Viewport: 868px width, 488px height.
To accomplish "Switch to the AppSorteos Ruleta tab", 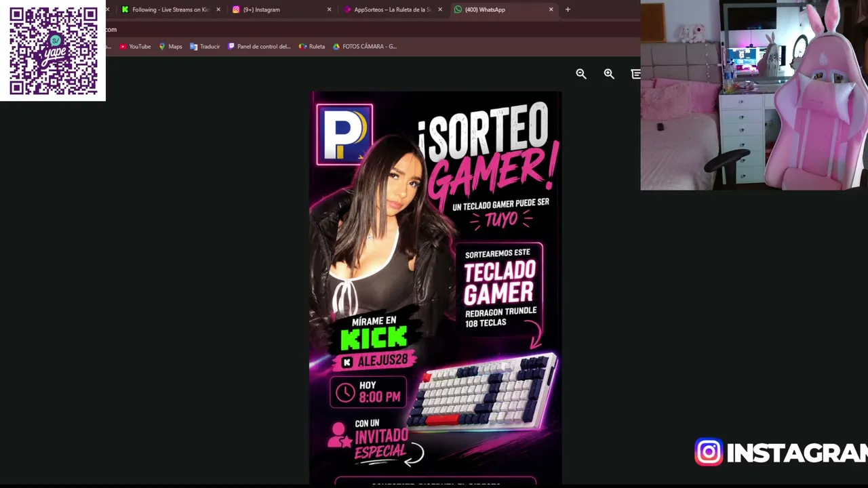I will coord(392,9).
